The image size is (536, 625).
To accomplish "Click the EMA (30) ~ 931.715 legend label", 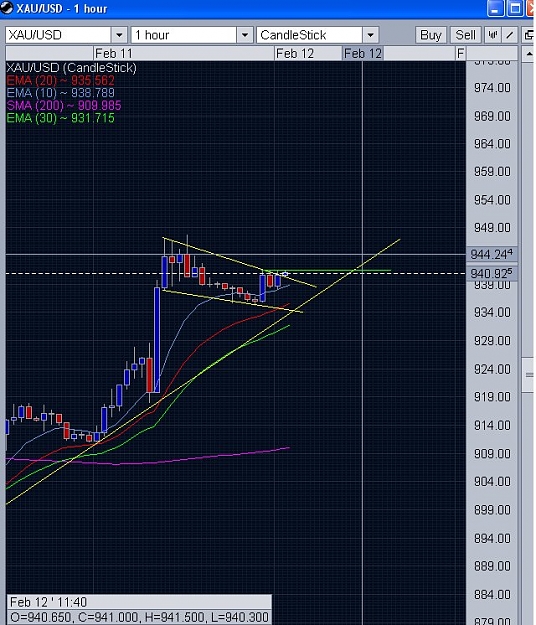I will click(x=61, y=118).
